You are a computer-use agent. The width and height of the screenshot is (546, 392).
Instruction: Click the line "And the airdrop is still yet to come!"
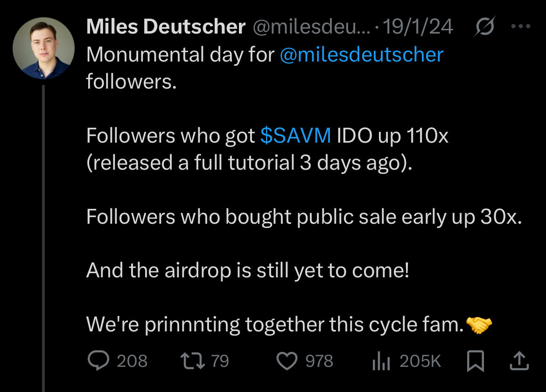click(x=247, y=271)
